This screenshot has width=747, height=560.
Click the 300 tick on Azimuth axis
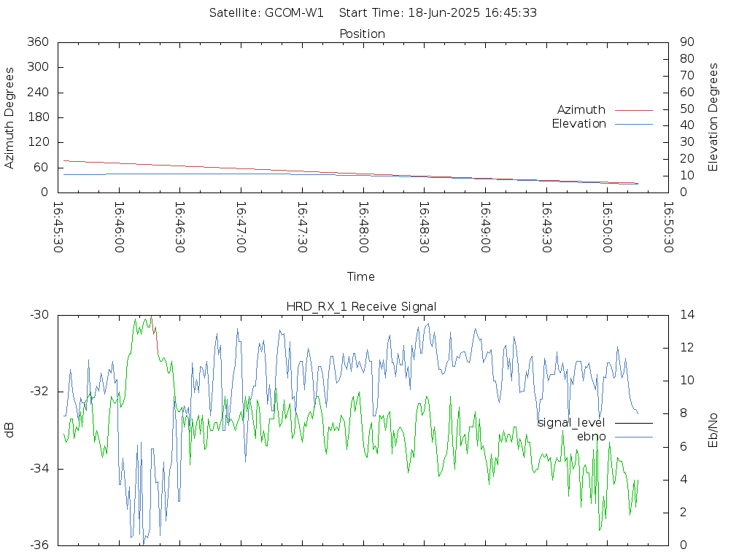[x=38, y=66]
